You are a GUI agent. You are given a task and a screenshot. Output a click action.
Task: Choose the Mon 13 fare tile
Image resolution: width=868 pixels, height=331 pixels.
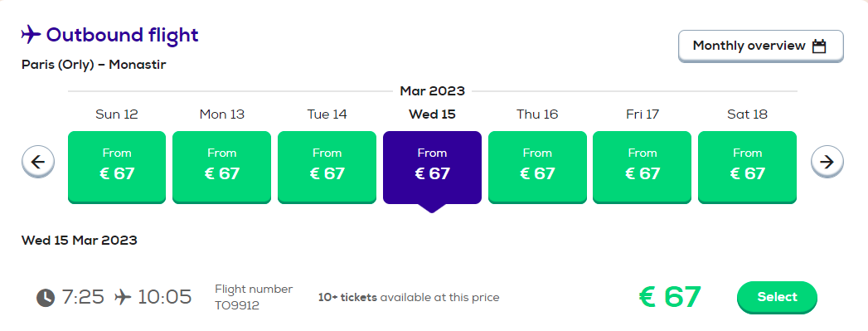[222, 168]
